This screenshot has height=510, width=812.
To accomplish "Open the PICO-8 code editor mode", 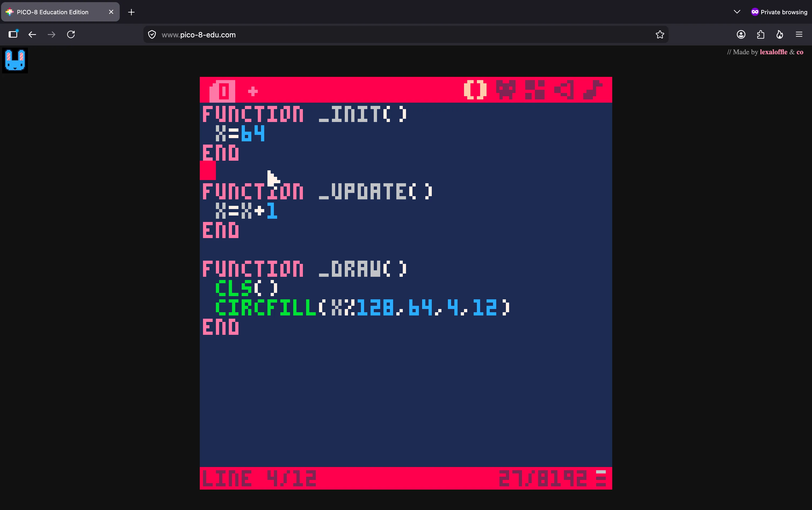I will pyautogui.click(x=475, y=90).
